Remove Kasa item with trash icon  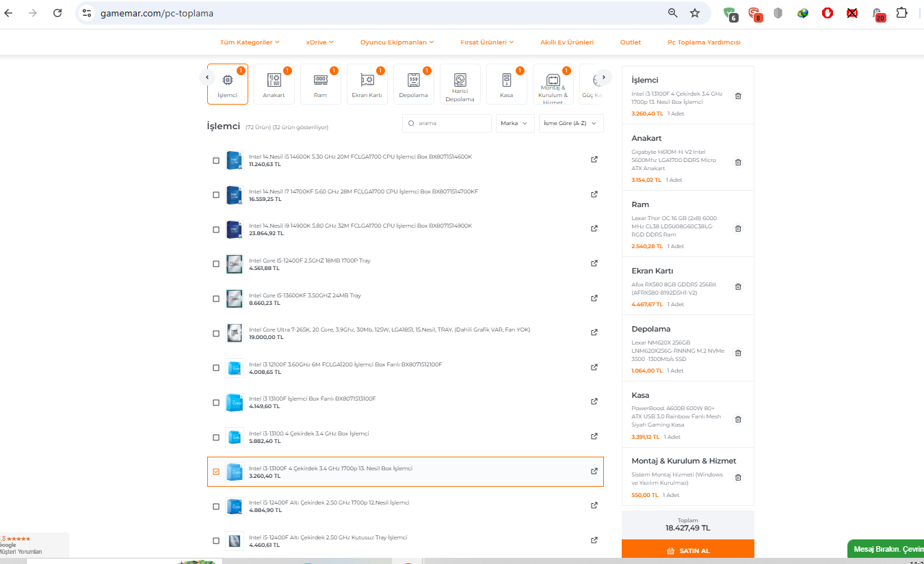(738, 419)
